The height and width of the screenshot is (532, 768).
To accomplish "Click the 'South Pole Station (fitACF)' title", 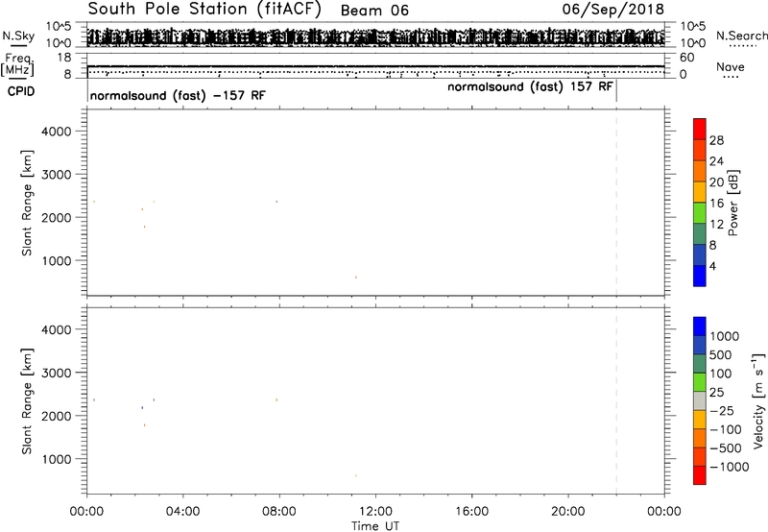I will (x=204, y=10).
